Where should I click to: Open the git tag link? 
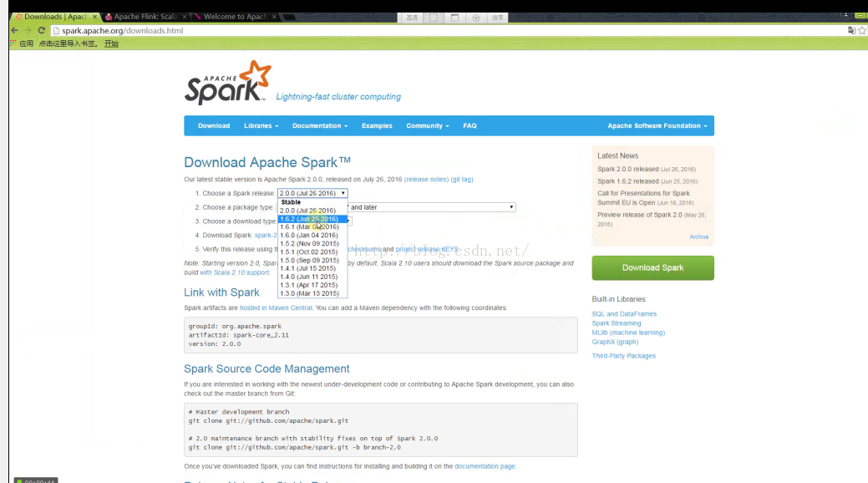click(462, 180)
